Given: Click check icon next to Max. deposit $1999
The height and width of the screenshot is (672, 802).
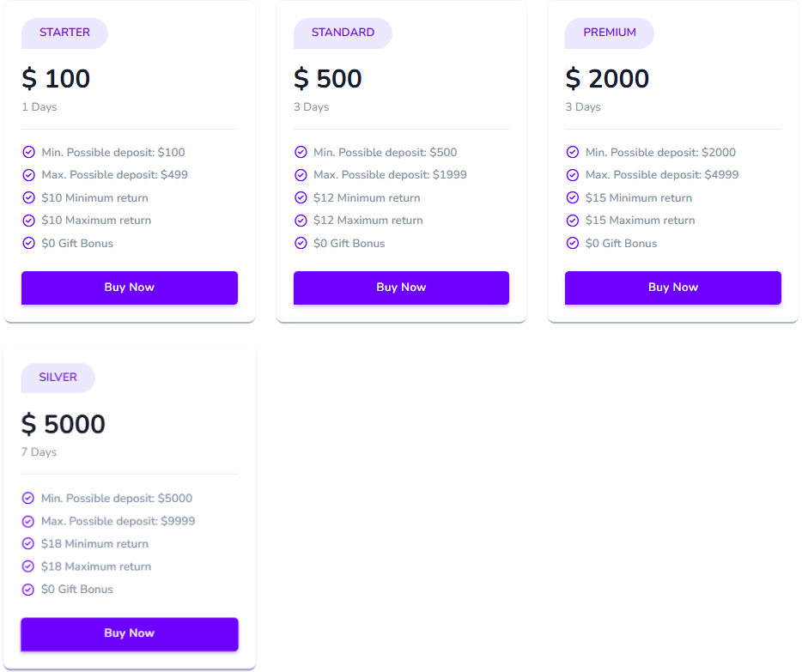Looking at the screenshot, I should pyautogui.click(x=301, y=175).
